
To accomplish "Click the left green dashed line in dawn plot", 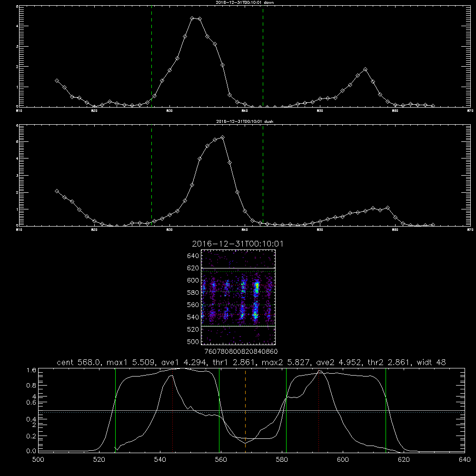I will (x=151, y=56).
